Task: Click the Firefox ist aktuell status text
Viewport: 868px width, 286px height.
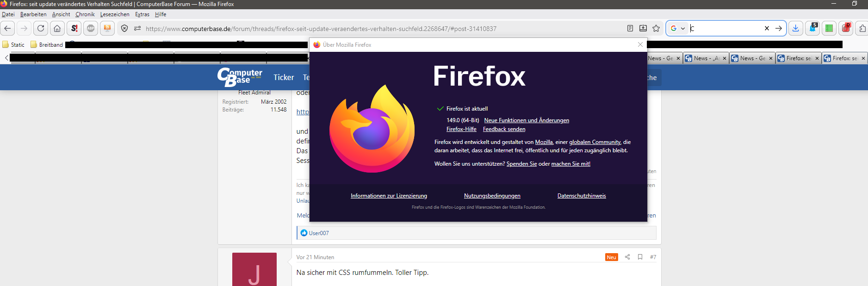Action: [x=467, y=109]
